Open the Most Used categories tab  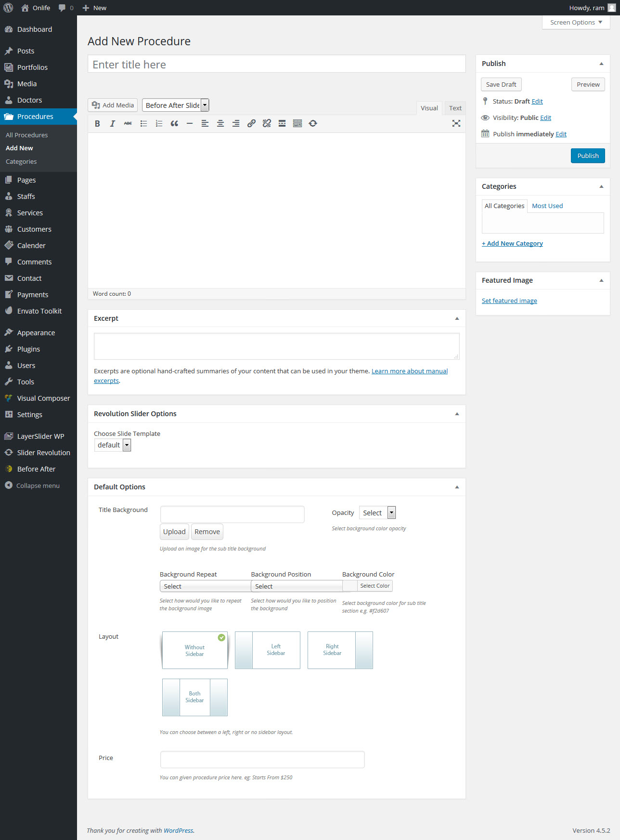[547, 206]
